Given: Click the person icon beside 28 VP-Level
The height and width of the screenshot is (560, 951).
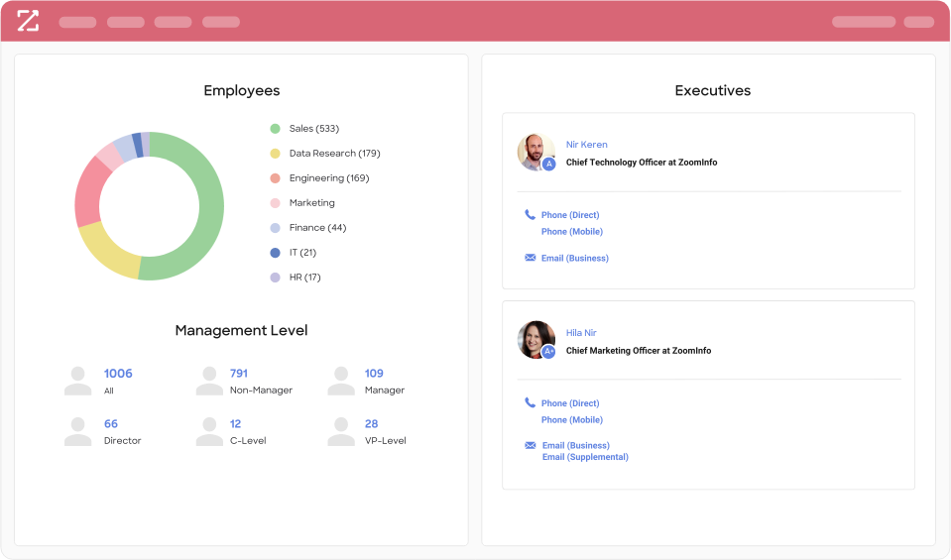Looking at the screenshot, I should 341,431.
